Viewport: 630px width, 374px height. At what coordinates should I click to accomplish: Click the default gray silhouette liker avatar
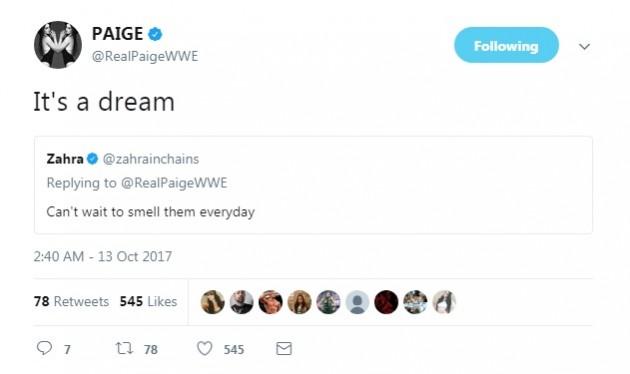pyautogui.click(x=357, y=302)
